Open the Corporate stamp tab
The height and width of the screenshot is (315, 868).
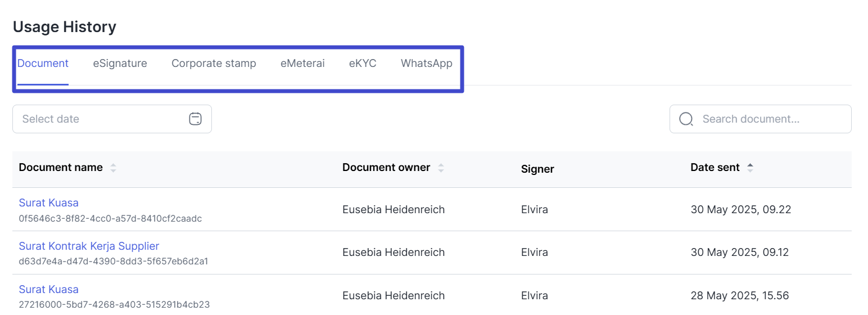tap(214, 64)
